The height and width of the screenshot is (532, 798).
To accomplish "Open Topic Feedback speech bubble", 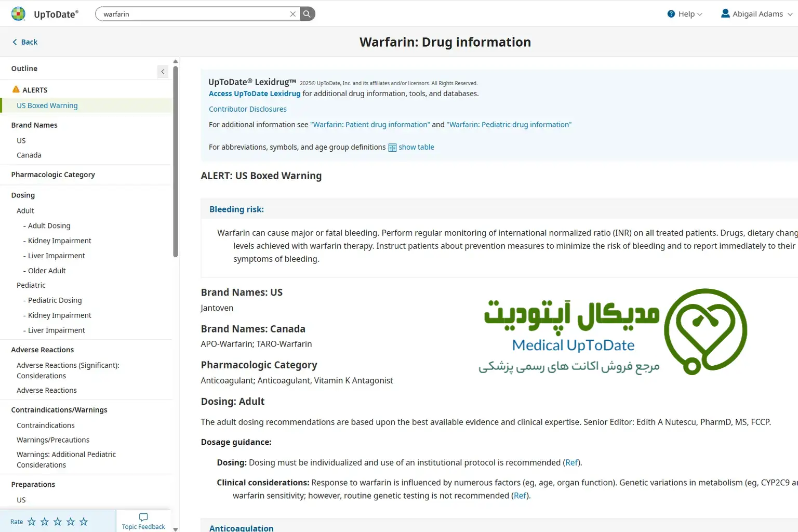I will 143,517.
